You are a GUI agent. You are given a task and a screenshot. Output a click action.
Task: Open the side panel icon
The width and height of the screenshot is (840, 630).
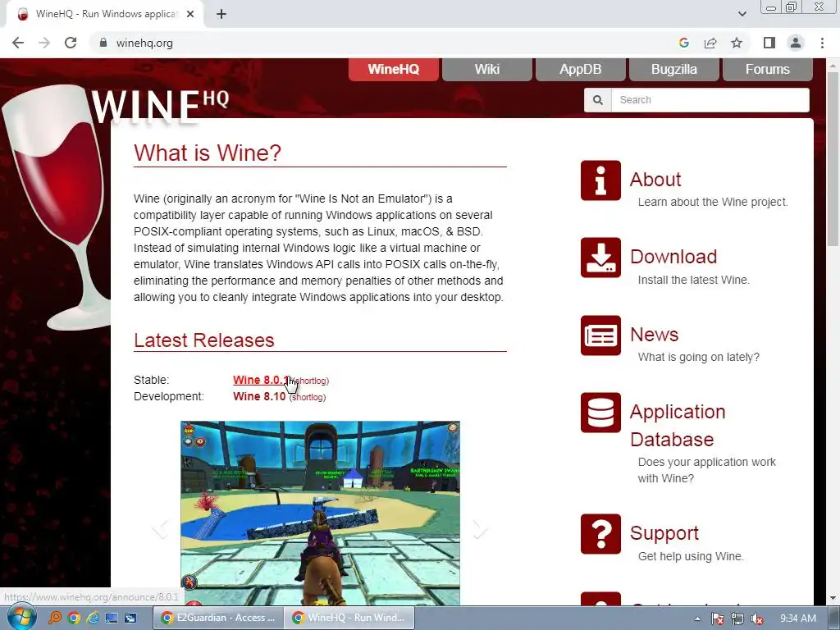tap(769, 43)
